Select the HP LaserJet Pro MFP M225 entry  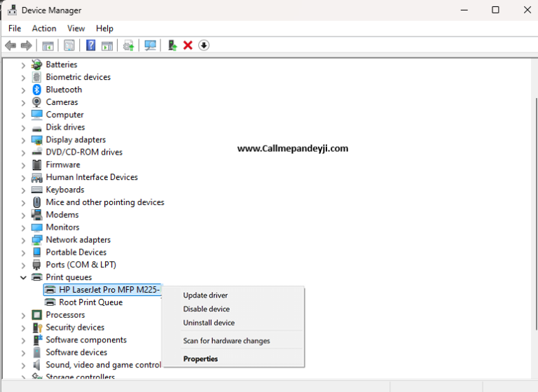point(102,290)
